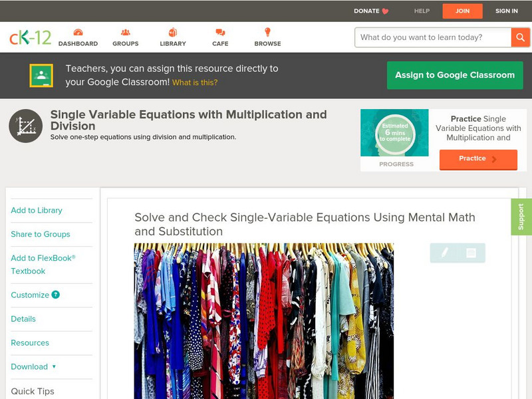Click the Google Classroom icon
The image size is (532, 399).
[41, 76]
